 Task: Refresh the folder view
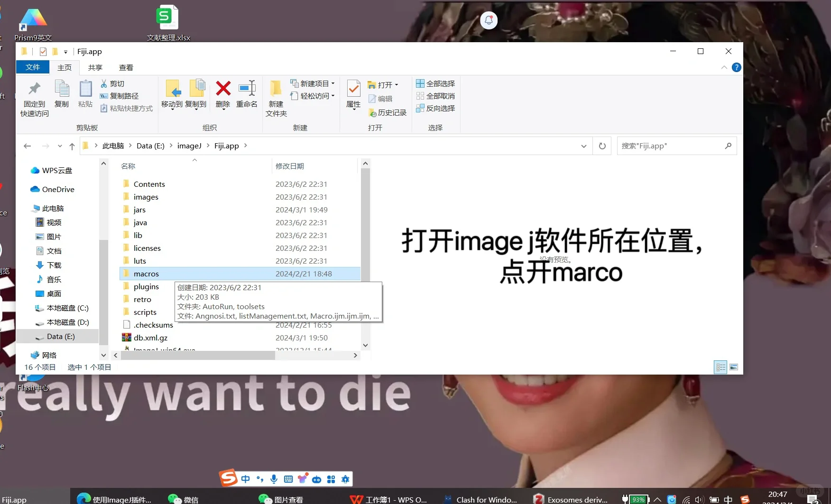[x=602, y=146]
